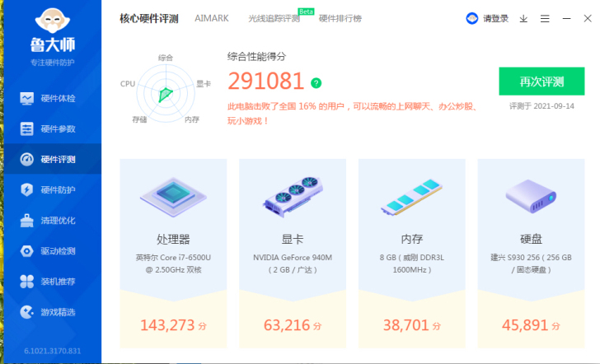Click the Beta badge on ray tracing tab
This screenshot has width=600, height=364.
click(x=306, y=12)
